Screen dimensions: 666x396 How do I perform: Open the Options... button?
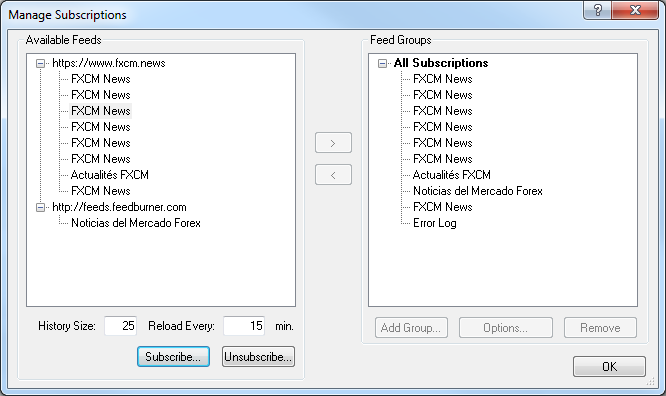505,328
